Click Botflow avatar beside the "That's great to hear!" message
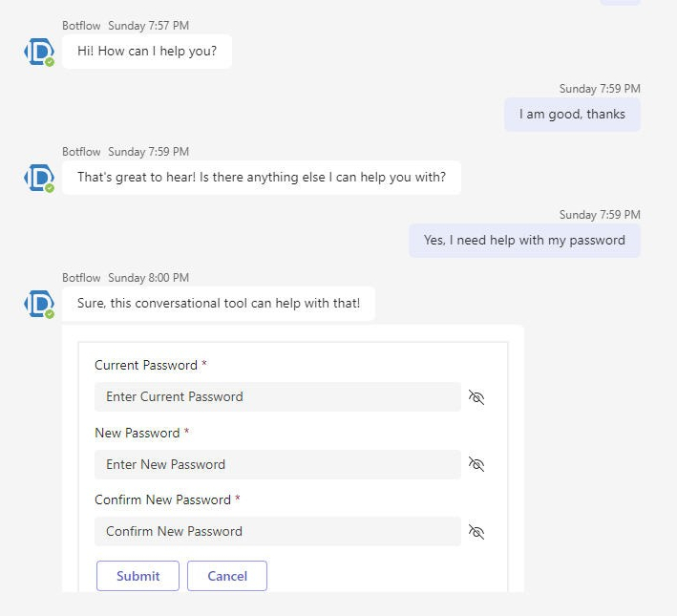This screenshot has height=616, width=677. (39, 178)
